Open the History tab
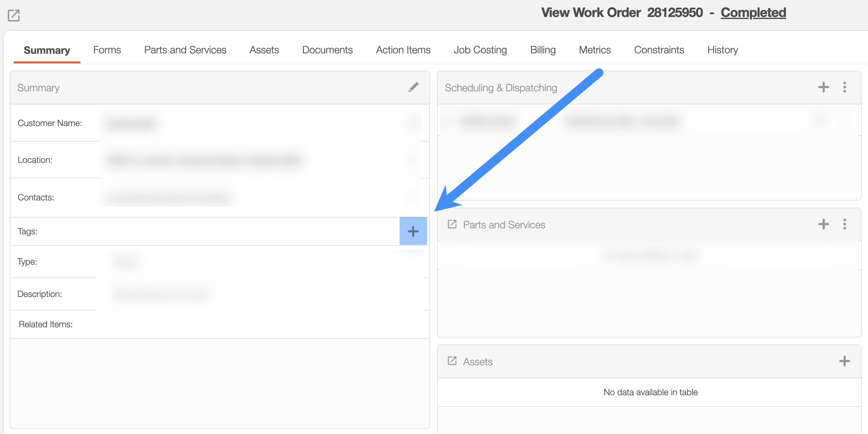Viewport: 868px width, 434px height. point(722,50)
